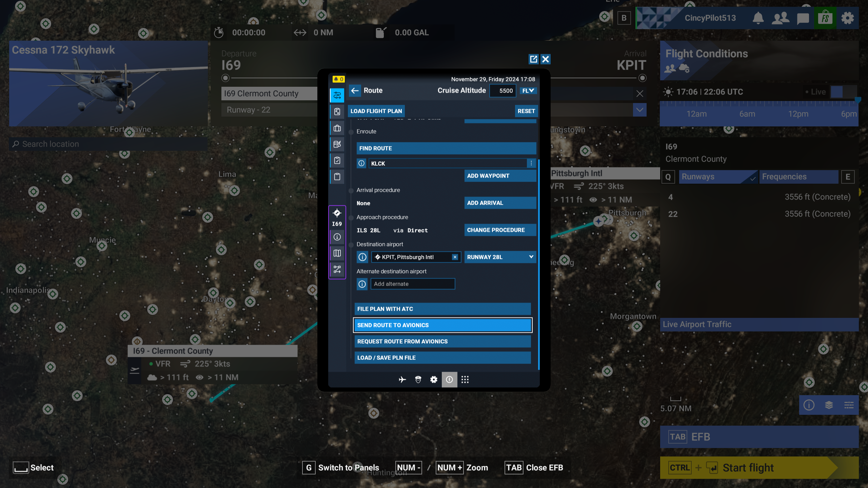Open game settings gear in top bar
The height and width of the screenshot is (488, 868).
point(847,18)
